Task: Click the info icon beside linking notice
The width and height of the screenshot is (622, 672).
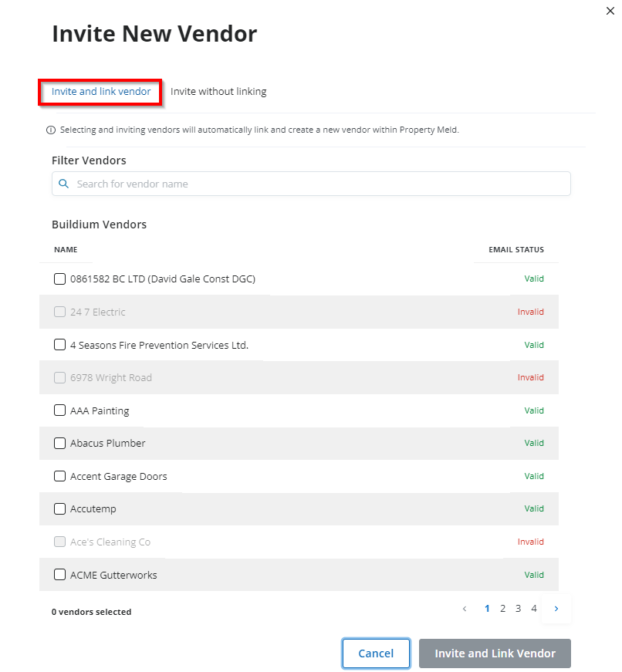Action: tap(51, 130)
